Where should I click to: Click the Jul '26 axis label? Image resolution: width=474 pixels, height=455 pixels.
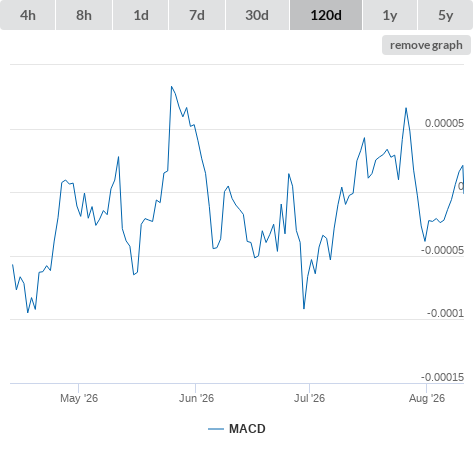(309, 398)
